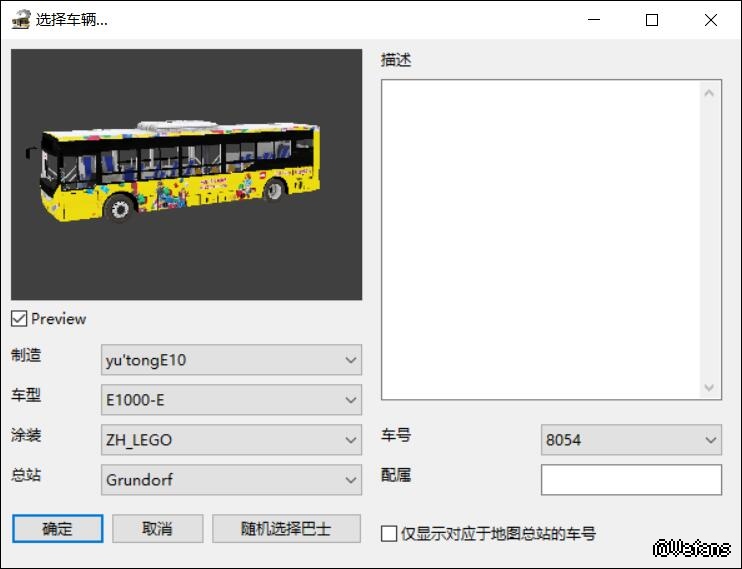Maximize the 选择车辆 dialog window
742x569 pixels.
click(x=652, y=20)
